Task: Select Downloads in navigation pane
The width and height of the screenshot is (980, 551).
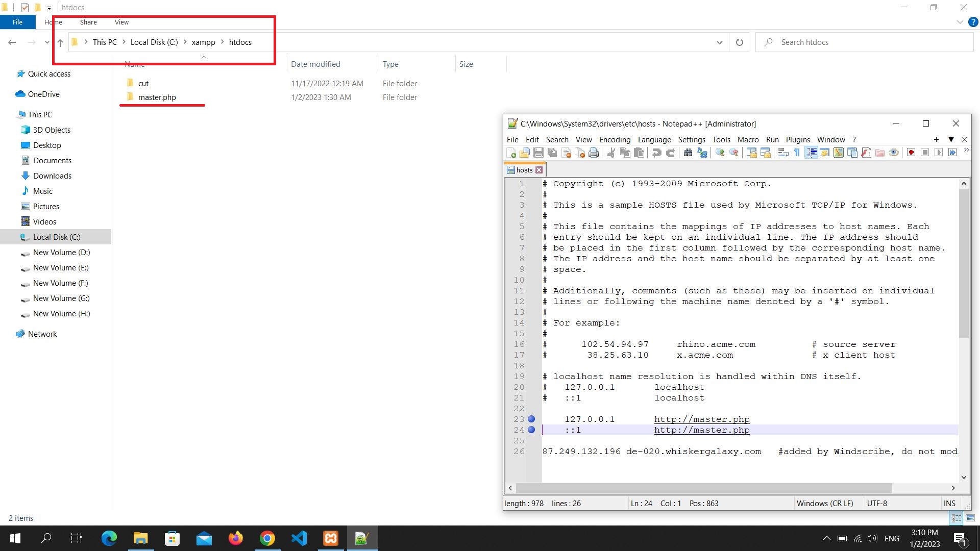Action: pos(52,176)
